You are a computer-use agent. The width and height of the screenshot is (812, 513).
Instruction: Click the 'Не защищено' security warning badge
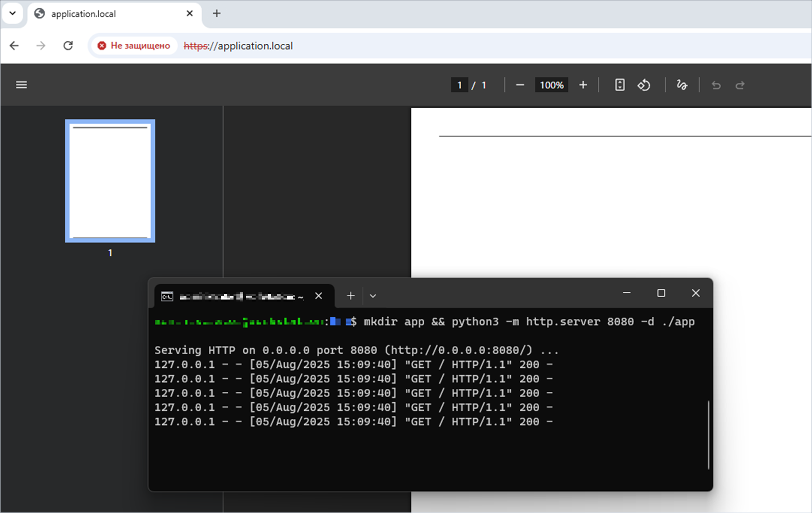(x=134, y=46)
